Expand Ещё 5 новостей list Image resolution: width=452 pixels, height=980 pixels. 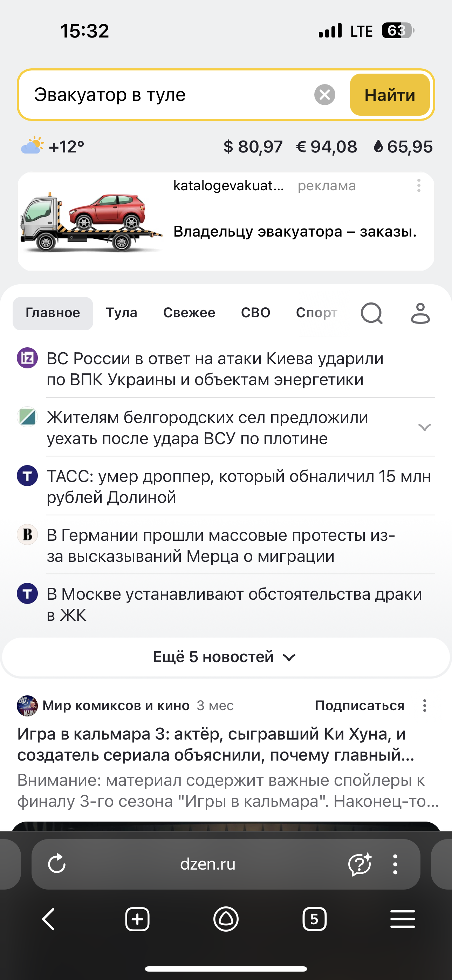(225, 657)
